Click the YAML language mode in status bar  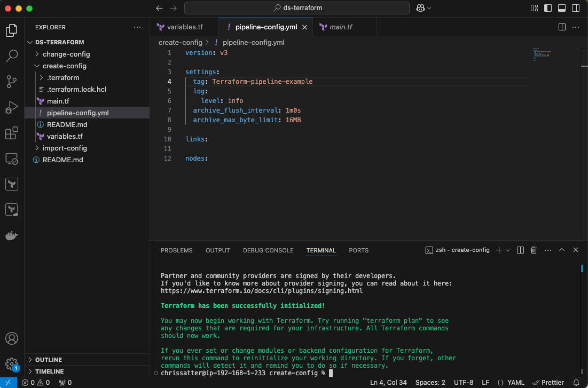pyautogui.click(x=512, y=383)
